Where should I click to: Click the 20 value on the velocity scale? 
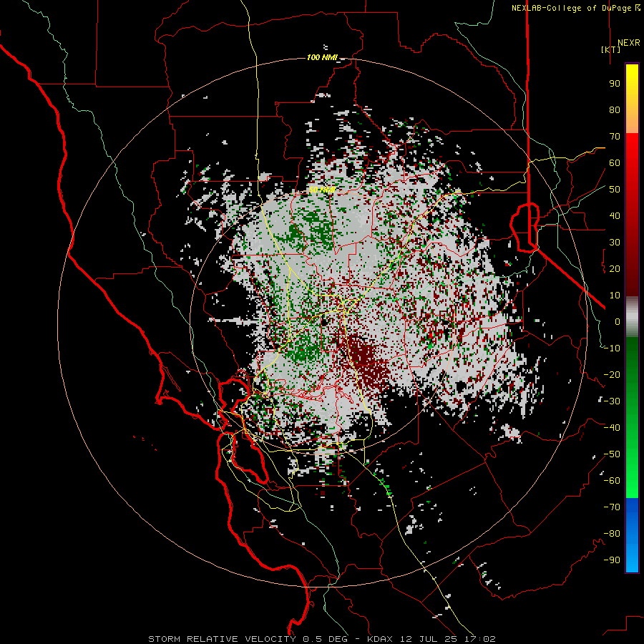tap(615, 269)
